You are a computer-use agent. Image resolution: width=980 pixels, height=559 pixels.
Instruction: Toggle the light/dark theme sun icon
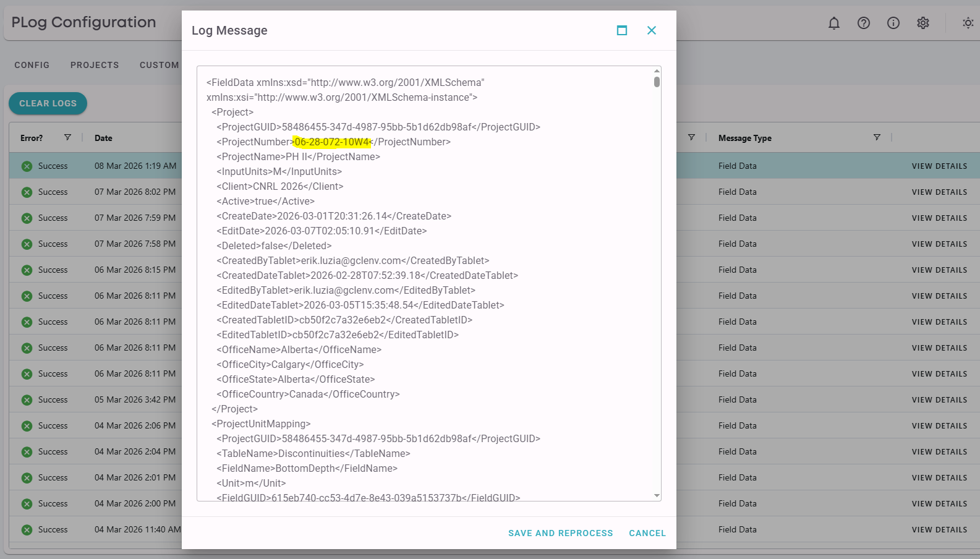click(x=968, y=23)
